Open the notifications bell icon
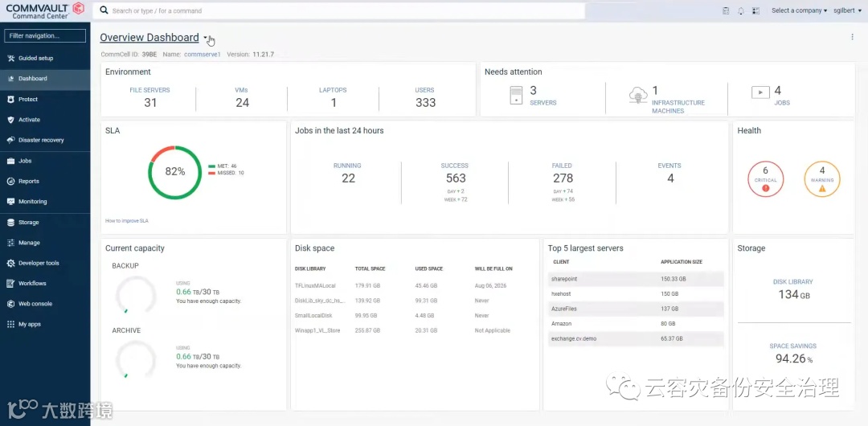Viewport: 868px width, 426px height. point(741,11)
